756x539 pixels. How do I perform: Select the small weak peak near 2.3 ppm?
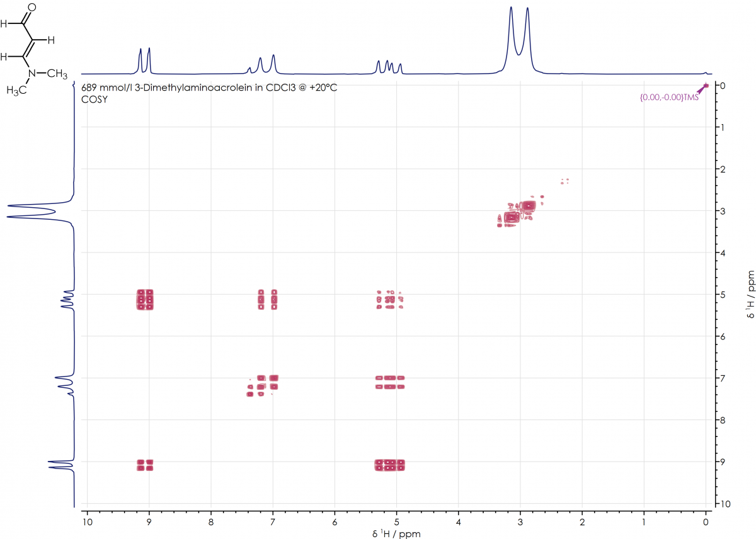[564, 181]
